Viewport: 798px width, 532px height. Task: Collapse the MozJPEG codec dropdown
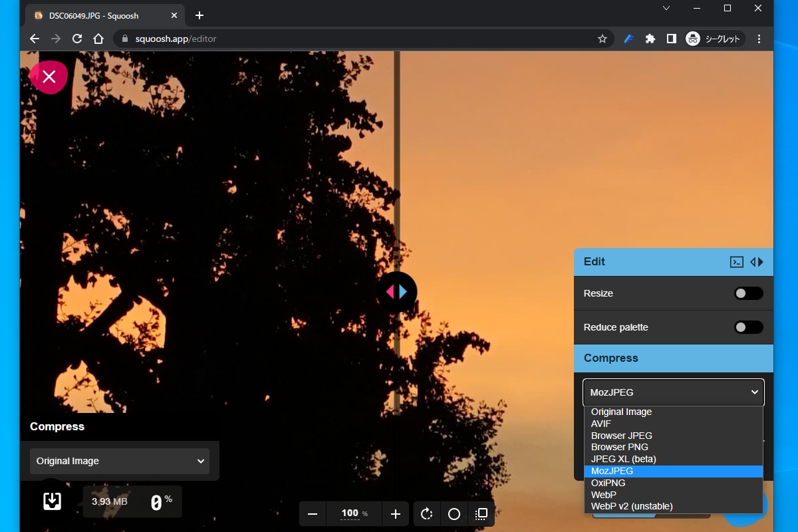click(674, 392)
